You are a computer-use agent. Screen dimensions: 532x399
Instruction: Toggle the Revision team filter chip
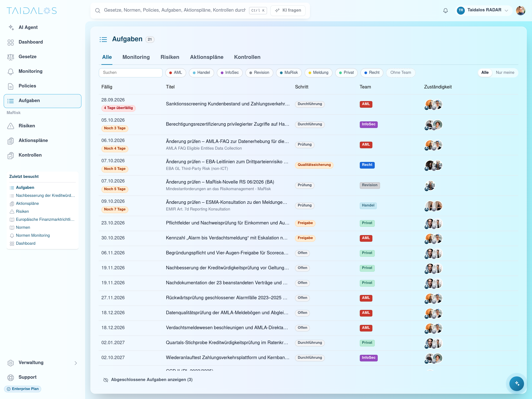pos(259,73)
